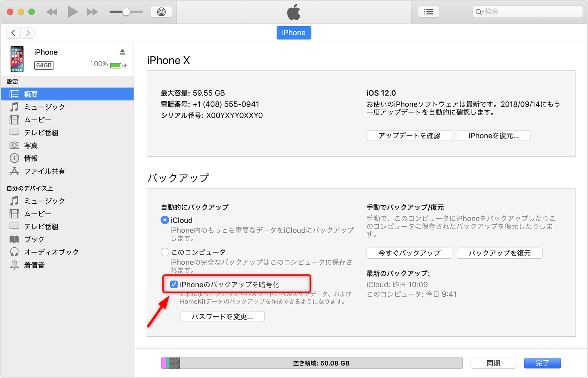Open オーディオブック in the sidebar
The image size is (588, 378).
[51, 252]
